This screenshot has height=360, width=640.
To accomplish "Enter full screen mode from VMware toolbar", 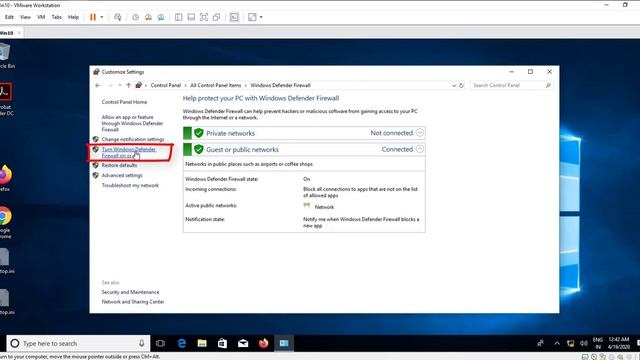I will coord(204,17).
